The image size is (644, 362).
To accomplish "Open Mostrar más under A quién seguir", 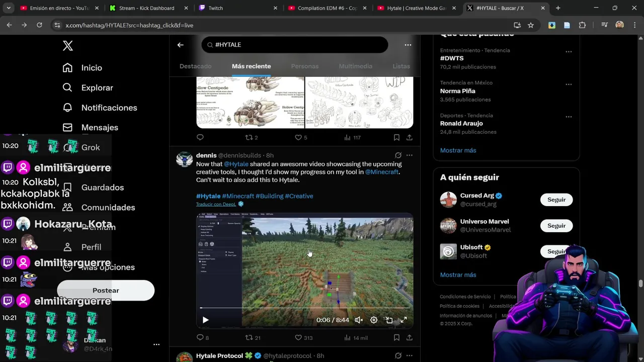I will tap(458, 275).
